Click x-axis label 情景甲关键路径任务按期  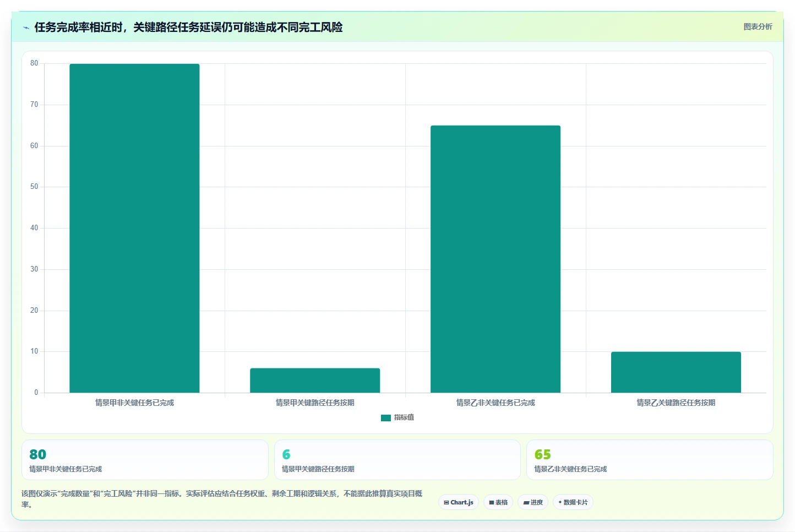(x=315, y=403)
